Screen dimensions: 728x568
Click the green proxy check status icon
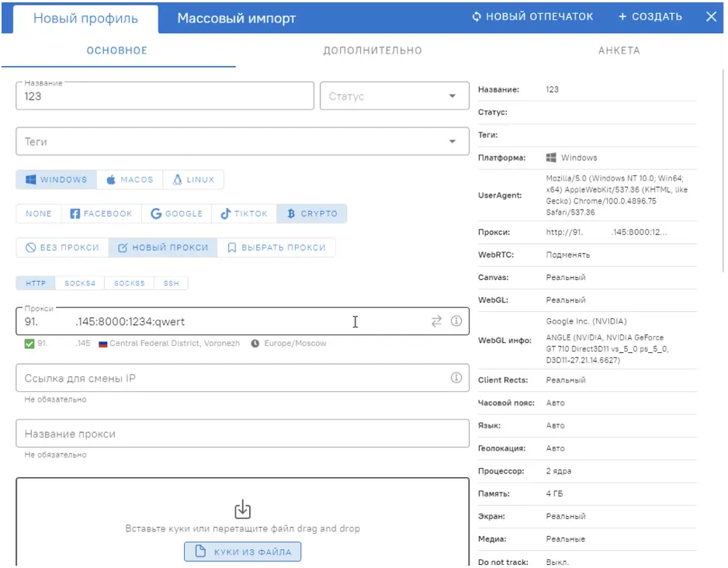[29, 343]
